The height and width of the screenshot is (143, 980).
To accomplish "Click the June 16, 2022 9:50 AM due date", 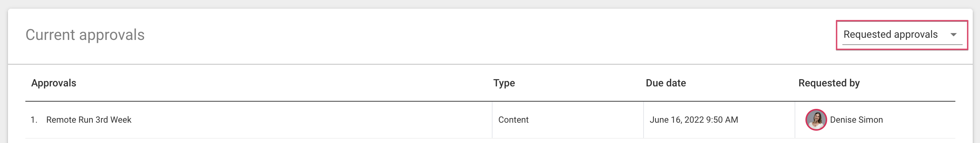I will click(x=694, y=120).
